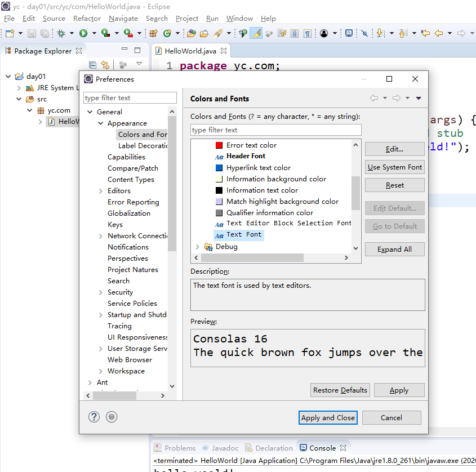Switch to the Declaration tab
This screenshot has height=472, width=476.
pyautogui.click(x=269, y=448)
